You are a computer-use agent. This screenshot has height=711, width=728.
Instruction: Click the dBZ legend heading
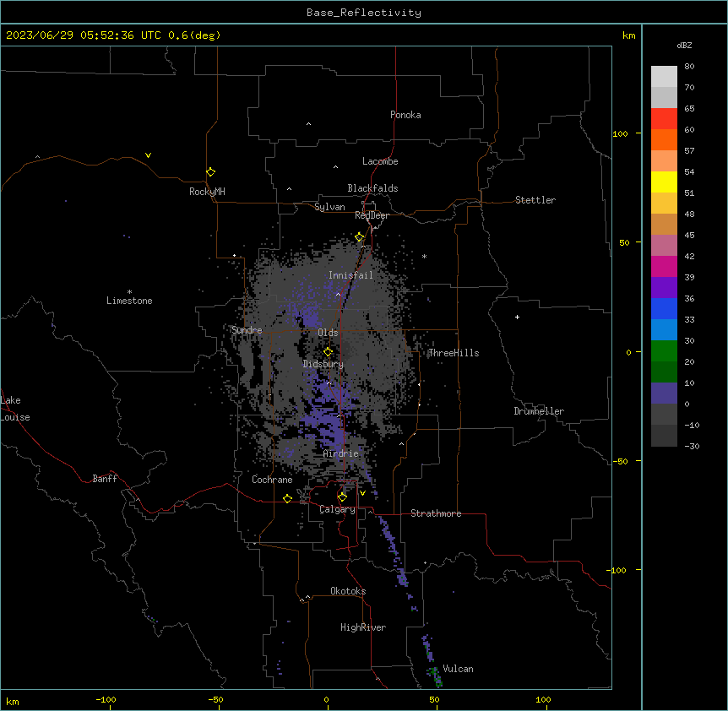click(684, 45)
